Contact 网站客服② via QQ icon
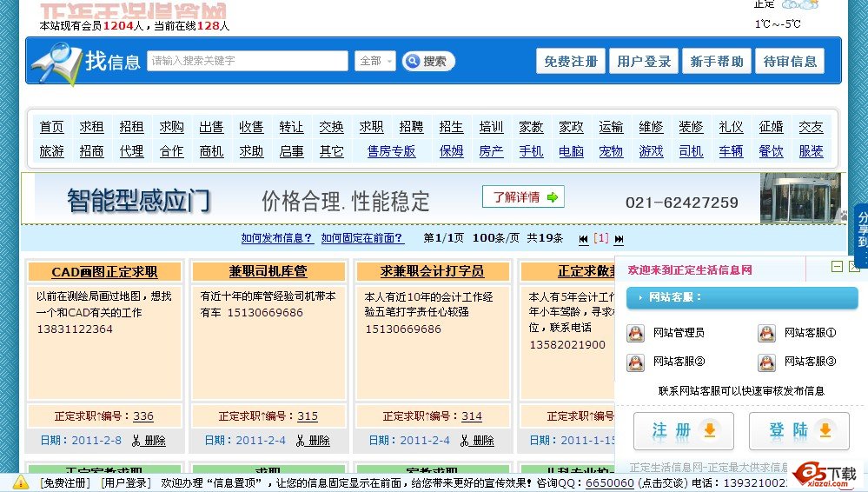868x492 pixels. [635, 362]
